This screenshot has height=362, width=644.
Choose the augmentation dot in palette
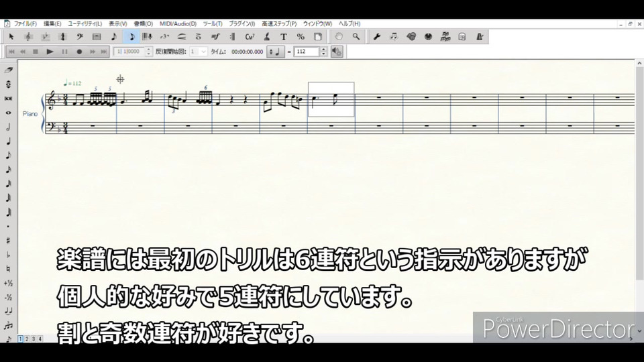tap(8, 227)
